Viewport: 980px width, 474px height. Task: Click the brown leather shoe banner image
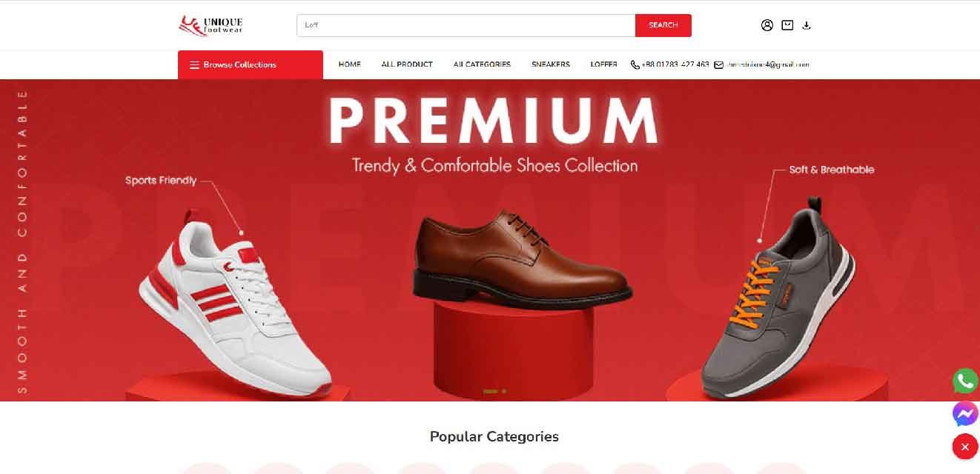522,257
